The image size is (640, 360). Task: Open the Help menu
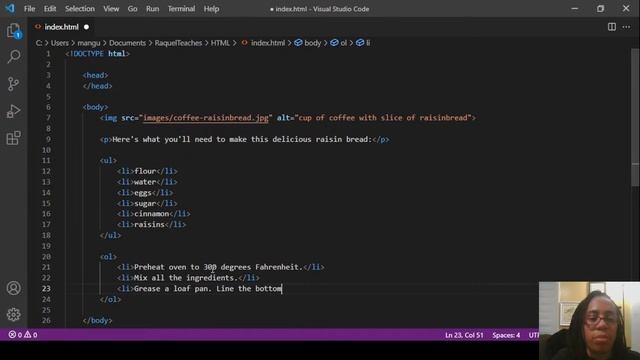coord(211,9)
